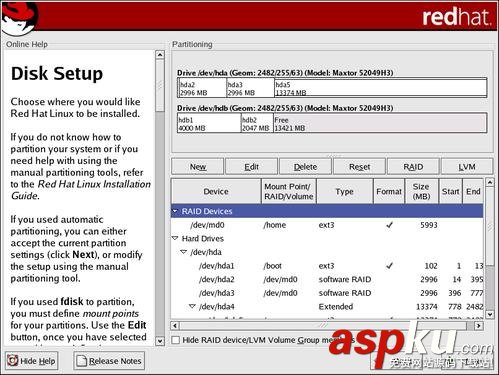Click the New partition button

point(197,167)
